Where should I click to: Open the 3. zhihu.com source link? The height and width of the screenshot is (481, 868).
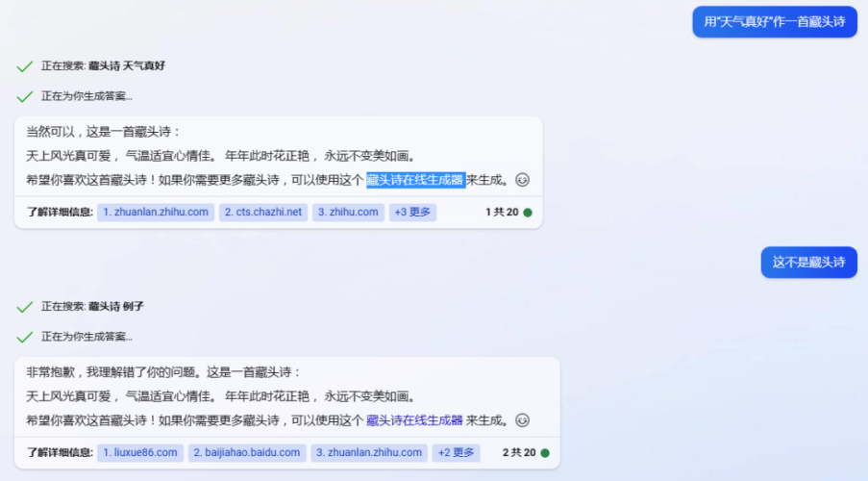(348, 213)
